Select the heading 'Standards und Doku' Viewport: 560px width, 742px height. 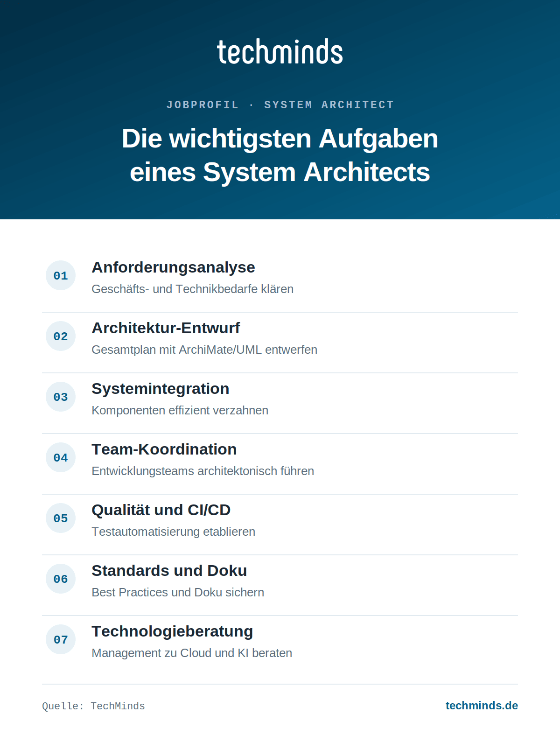169,571
